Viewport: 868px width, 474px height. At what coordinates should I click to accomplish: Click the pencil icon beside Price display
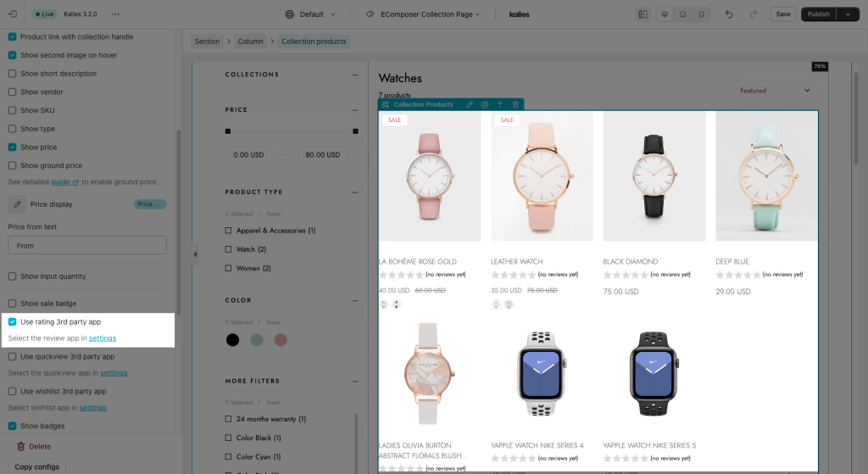(17, 204)
